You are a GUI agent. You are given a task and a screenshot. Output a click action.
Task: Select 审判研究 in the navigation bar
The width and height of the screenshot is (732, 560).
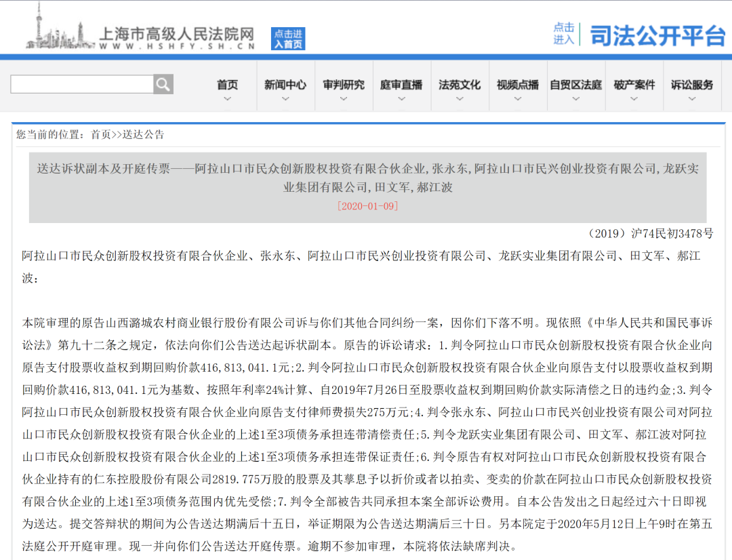coord(343,85)
